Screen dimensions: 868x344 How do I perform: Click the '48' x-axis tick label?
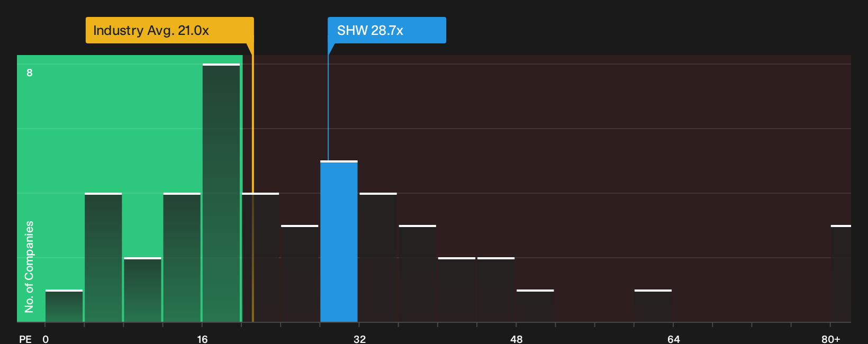coord(516,339)
